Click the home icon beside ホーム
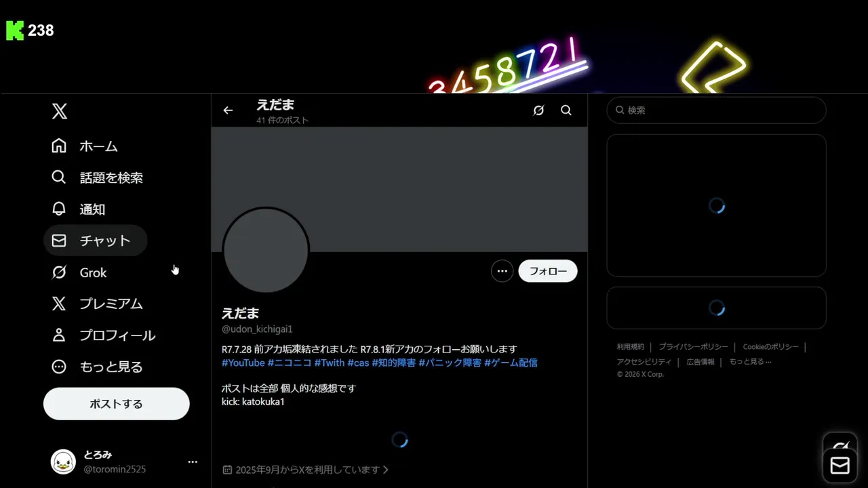This screenshot has width=868, height=488. (59, 146)
